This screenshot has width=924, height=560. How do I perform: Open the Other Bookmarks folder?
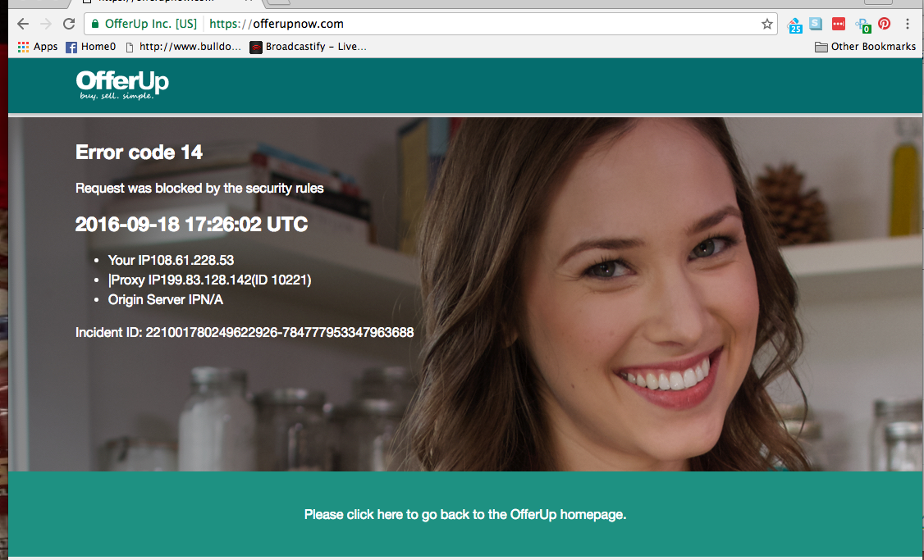[865, 47]
